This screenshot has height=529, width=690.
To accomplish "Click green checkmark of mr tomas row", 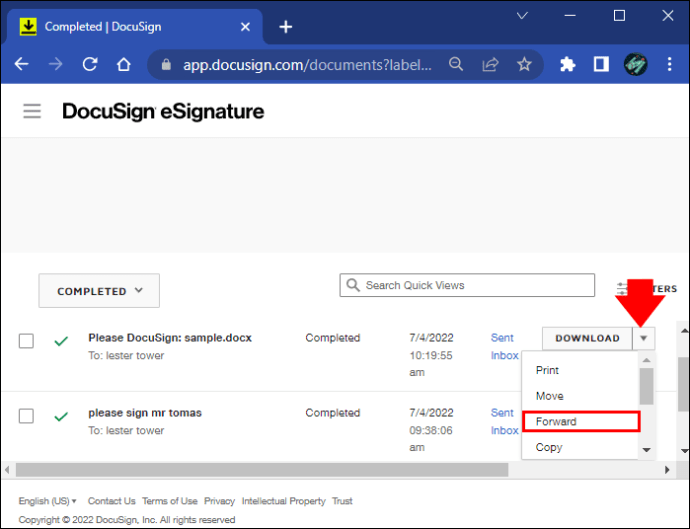I will tap(61, 416).
